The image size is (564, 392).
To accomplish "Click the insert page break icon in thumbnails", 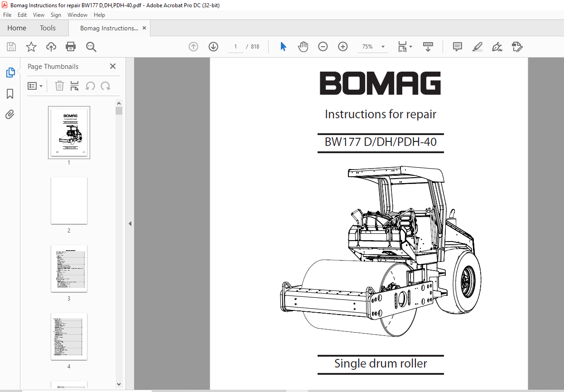I will pos(75,86).
